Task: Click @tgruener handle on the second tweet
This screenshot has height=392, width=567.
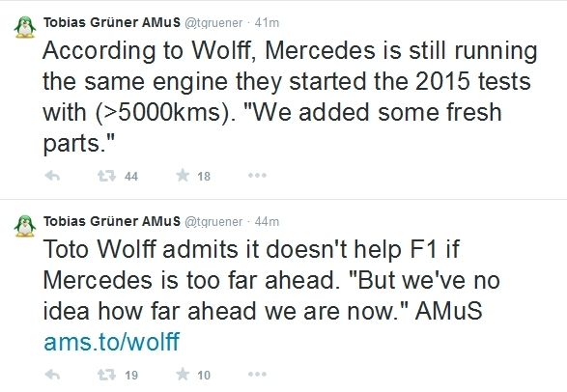Action: tap(213, 222)
